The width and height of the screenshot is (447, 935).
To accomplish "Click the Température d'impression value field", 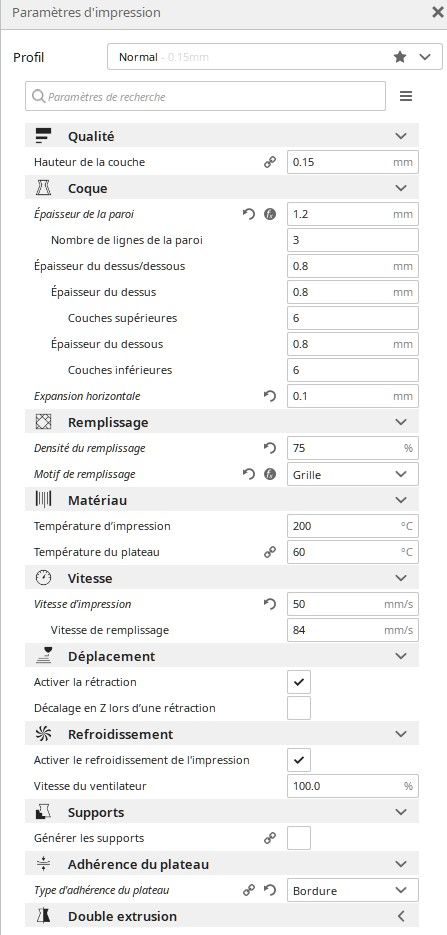I will pyautogui.click(x=353, y=526).
